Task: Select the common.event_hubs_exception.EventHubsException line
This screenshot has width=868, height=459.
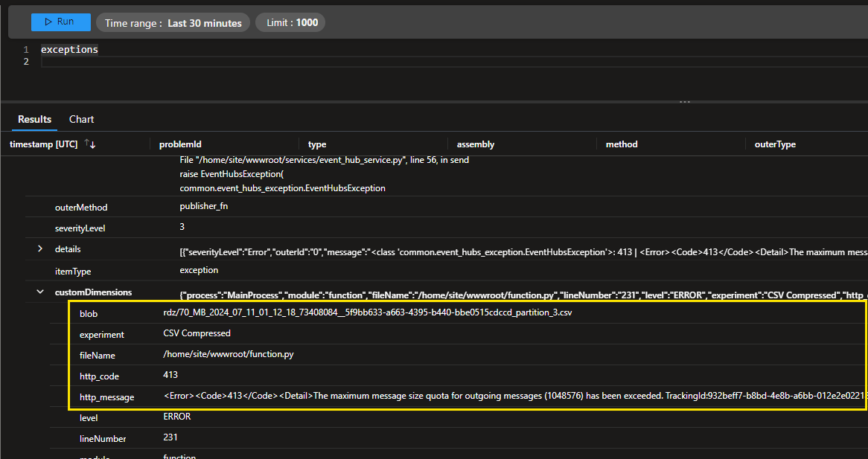Action: (x=282, y=188)
